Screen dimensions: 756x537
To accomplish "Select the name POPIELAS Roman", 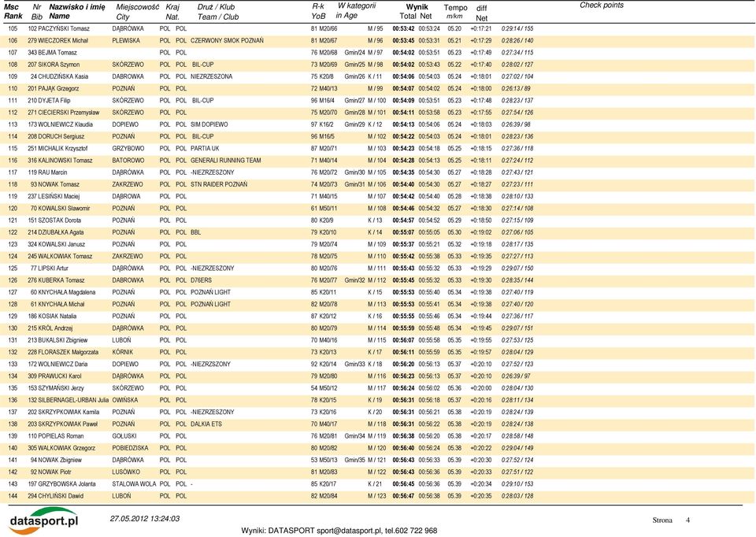I will [61, 436].
